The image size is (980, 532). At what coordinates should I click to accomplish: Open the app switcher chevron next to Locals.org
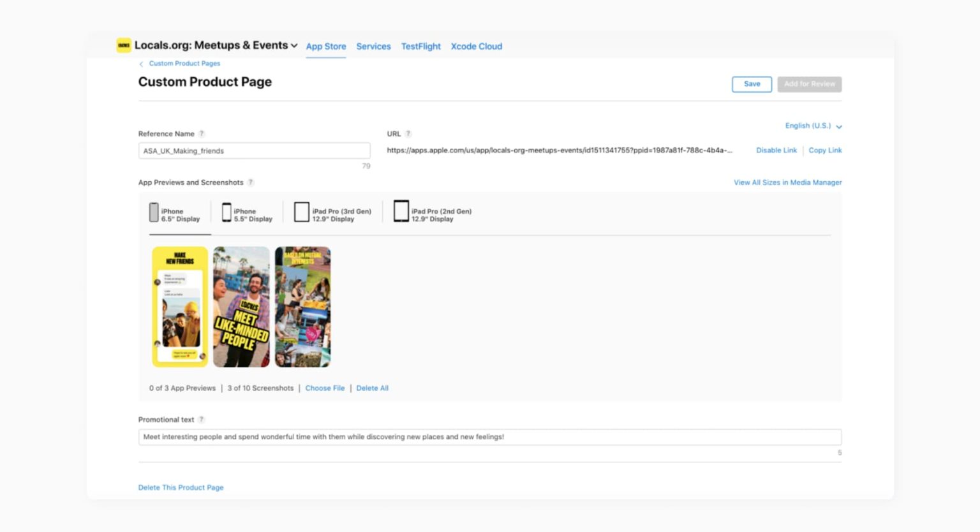point(294,45)
